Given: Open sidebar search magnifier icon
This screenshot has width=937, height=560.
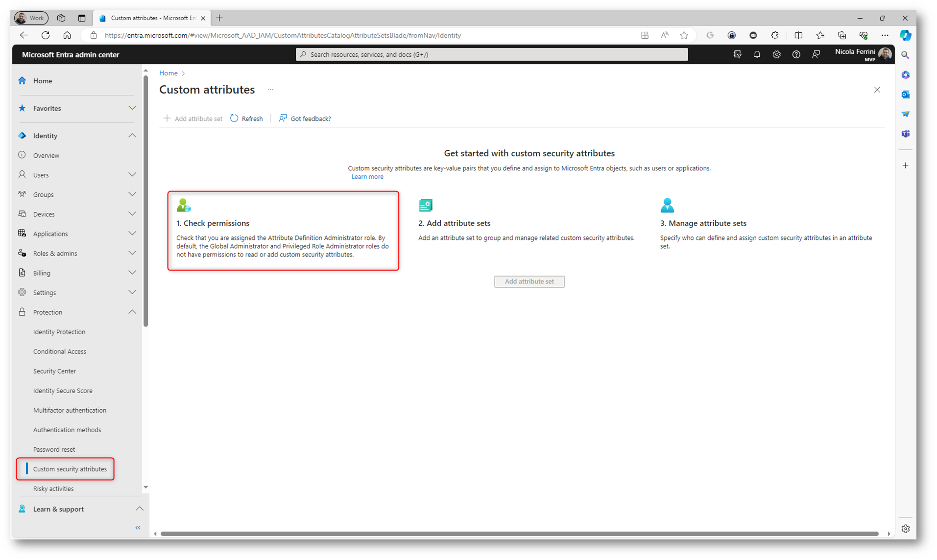Looking at the screenshot, I should point(905,55).
